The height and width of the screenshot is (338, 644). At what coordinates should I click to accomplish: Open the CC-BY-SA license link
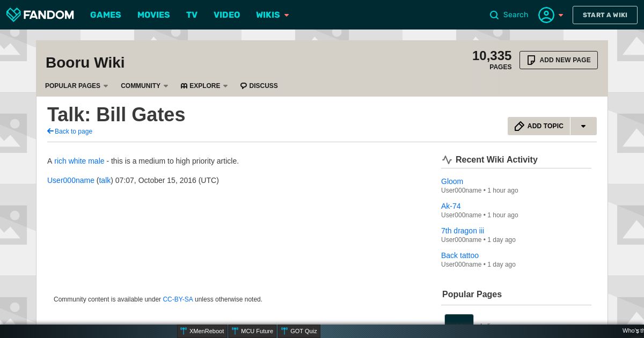(178, 299)
